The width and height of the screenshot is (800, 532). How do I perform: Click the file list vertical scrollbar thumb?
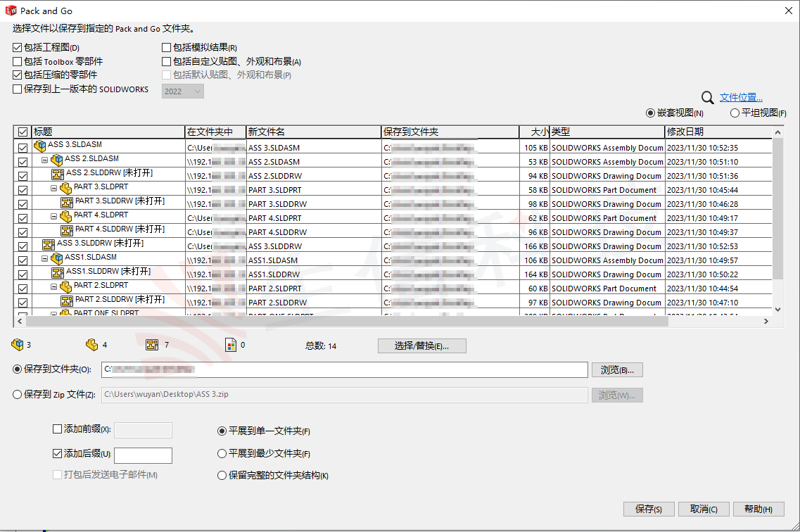click(x=777, y=208)
